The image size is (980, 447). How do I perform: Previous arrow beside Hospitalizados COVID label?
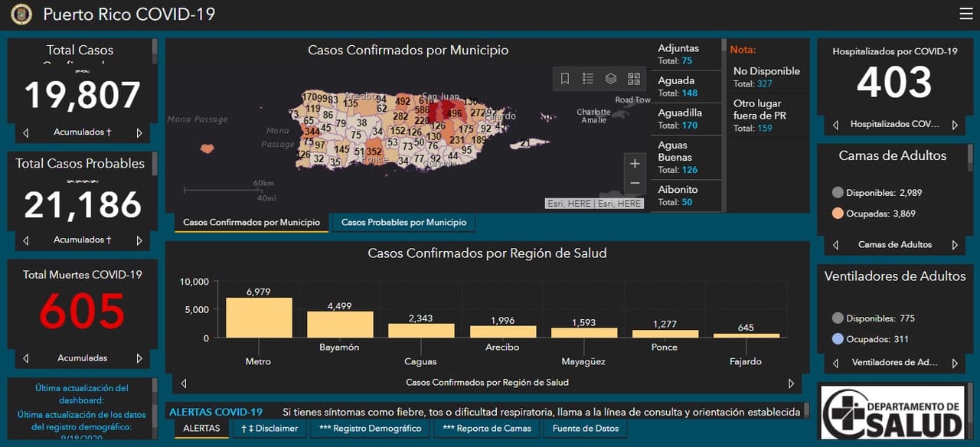(x=835, y=124)
